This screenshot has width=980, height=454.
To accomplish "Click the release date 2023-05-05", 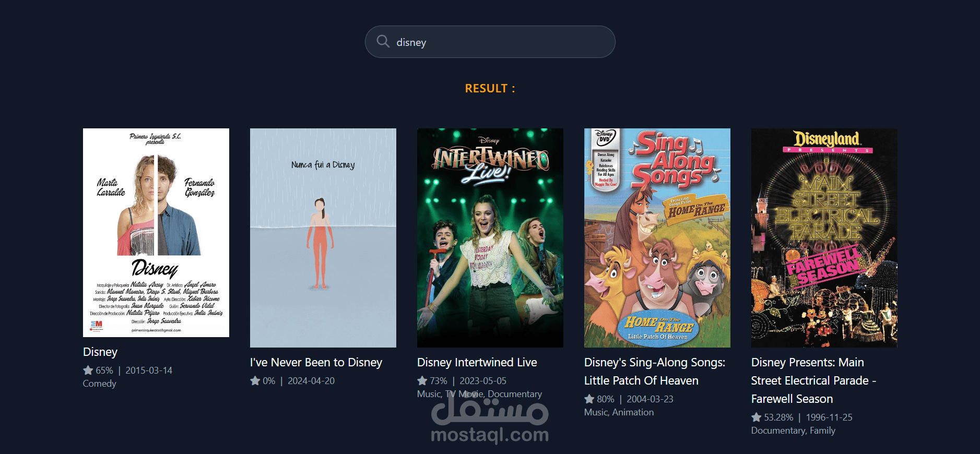I will pos(483,381).
